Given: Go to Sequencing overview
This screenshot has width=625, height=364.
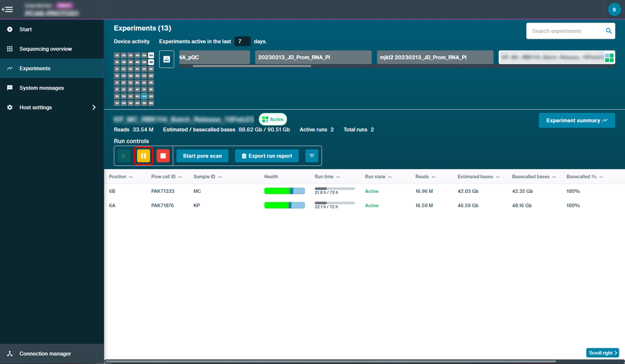Looking at the screenshot, I should (52, 49).
